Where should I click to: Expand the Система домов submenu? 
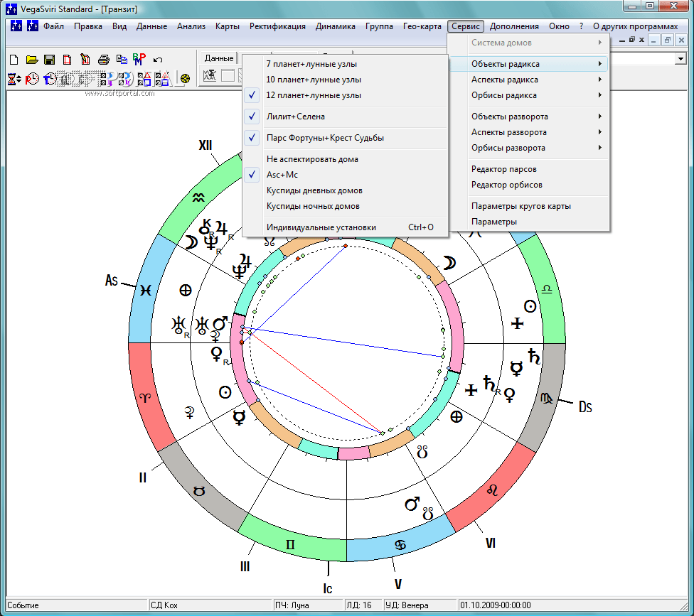(529, 43)
